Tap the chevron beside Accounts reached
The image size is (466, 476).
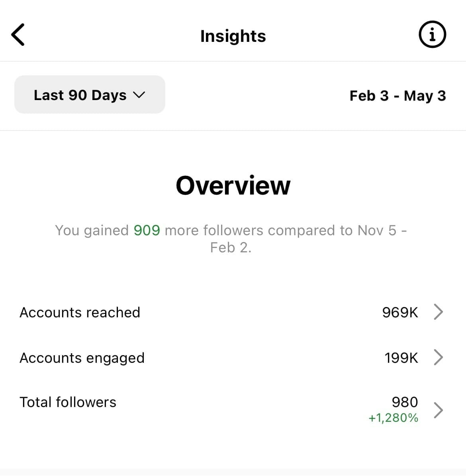click(x=438, y=313)
